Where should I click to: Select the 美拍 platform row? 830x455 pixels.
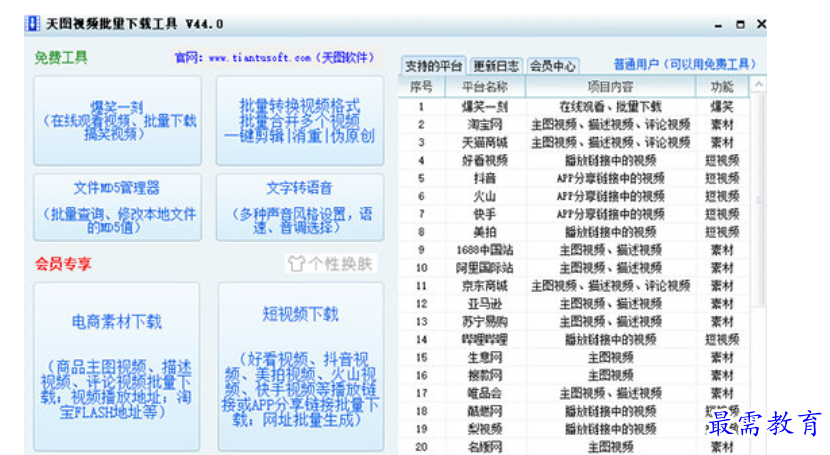click(x=574, y=232)
